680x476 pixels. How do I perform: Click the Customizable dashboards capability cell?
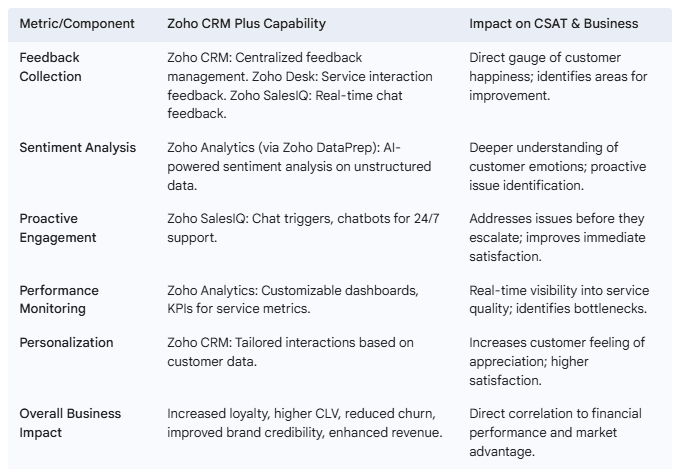click(x=293, y=300)
